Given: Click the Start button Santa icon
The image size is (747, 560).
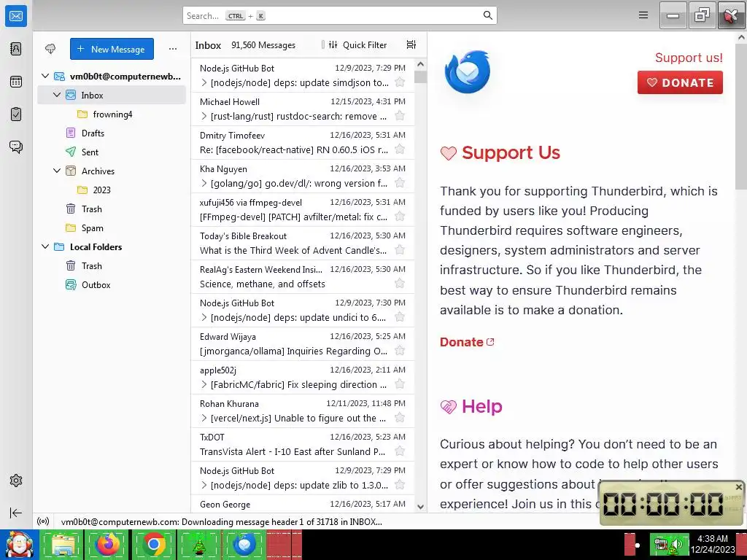Looking at the screenshot, I should click(18, 544).
